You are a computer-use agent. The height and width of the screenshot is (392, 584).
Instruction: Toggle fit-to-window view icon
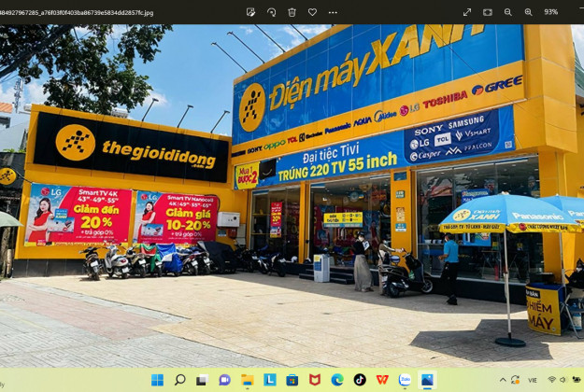(488, 12)
